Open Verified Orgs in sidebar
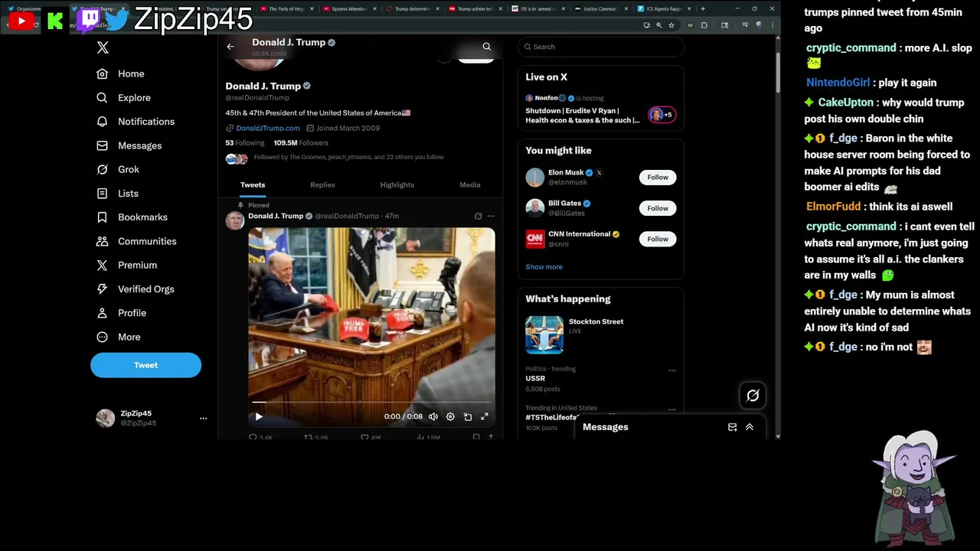Viewport: 980px width, 551px height. click(x=136, y=289)
